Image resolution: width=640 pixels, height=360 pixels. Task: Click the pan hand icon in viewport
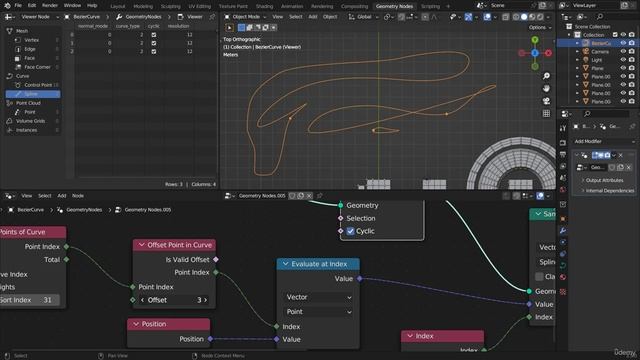(x=546, y=89)
